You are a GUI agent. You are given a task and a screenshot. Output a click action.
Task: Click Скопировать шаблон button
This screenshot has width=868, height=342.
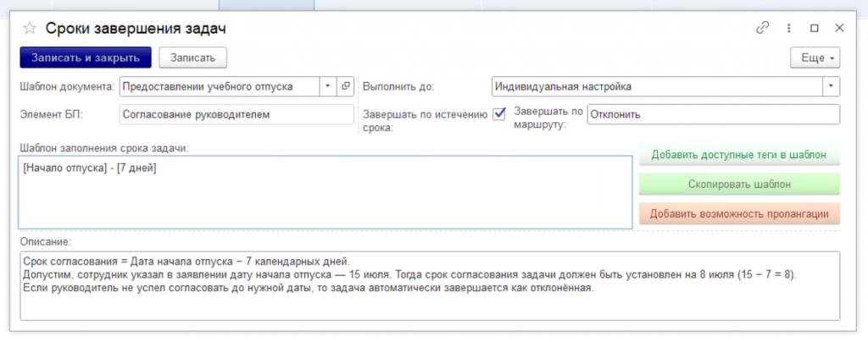click(739, 184)
